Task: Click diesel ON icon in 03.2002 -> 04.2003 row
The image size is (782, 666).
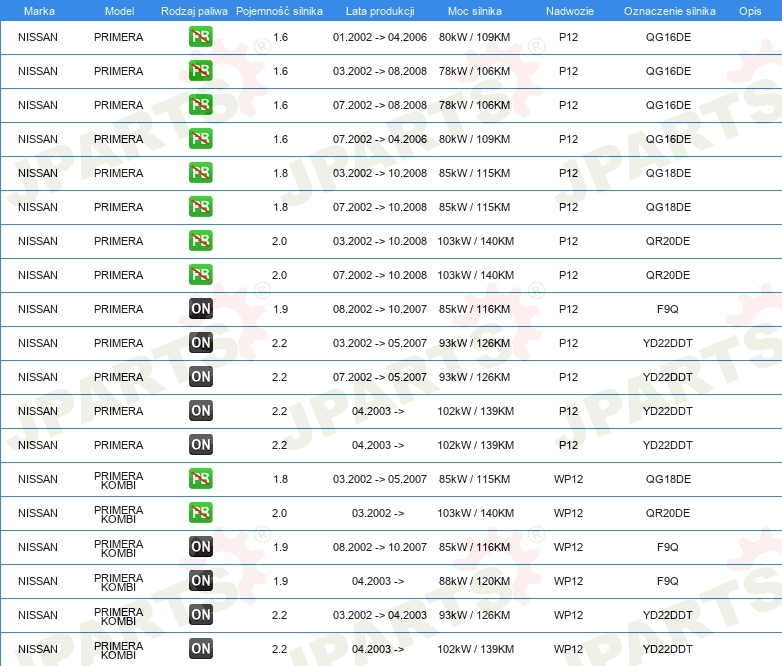Action: click(200, 614)
